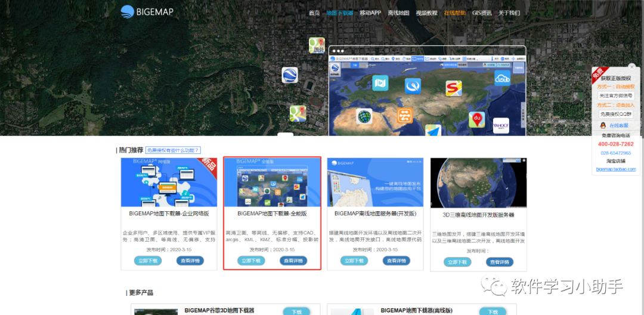Viewport: 644px width, 315px height.
Task: Click 立即下载 for 离线地图服务器(开发版)
Action: coord(354,261)
